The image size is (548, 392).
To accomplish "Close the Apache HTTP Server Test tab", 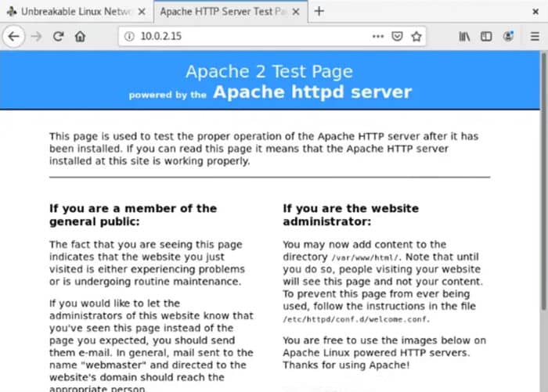I will click(296, 11).
